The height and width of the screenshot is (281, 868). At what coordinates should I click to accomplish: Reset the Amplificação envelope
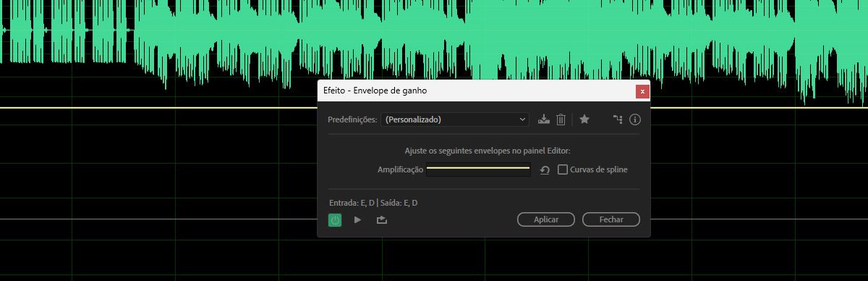(545, 170)
